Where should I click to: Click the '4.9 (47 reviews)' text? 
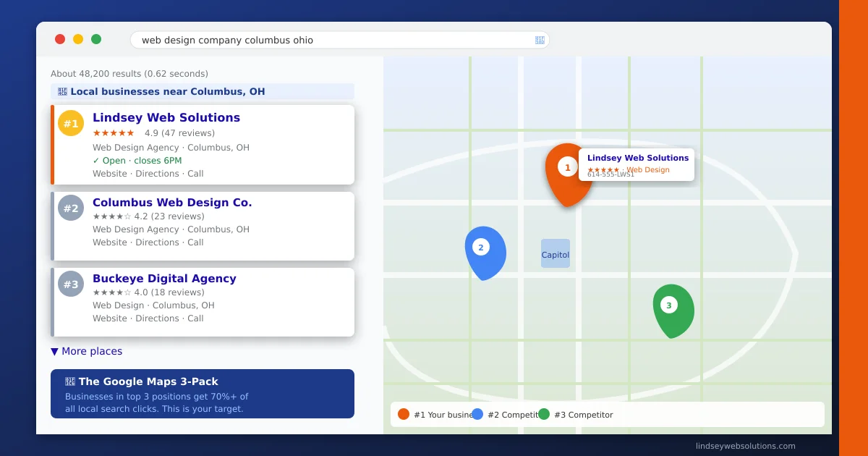tap(179, 133)
